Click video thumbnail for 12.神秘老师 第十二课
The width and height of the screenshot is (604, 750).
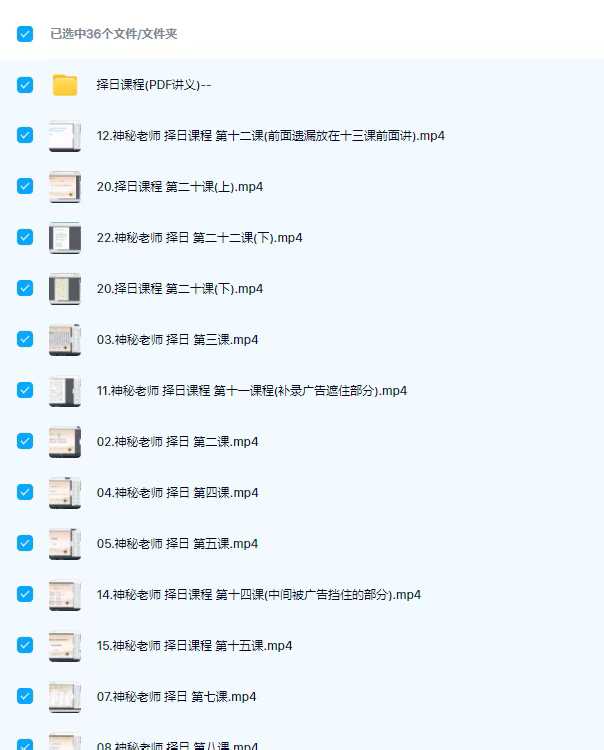65,136
